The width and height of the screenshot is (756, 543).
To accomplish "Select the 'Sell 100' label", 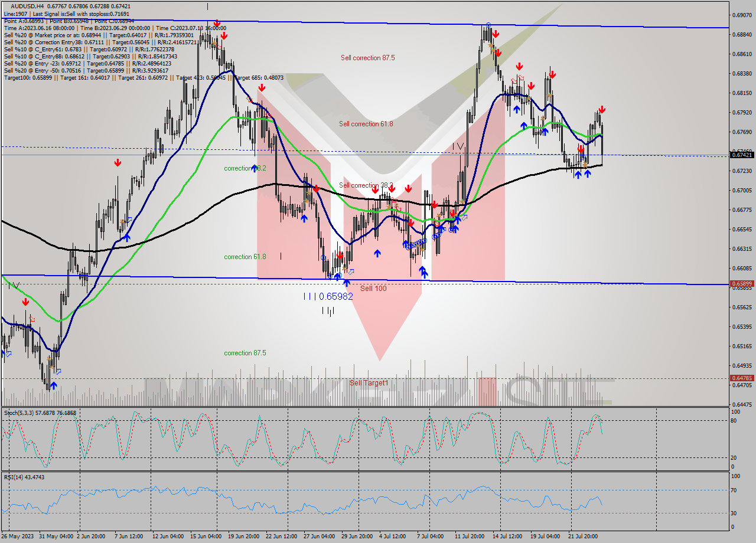I will coord(373,288).
